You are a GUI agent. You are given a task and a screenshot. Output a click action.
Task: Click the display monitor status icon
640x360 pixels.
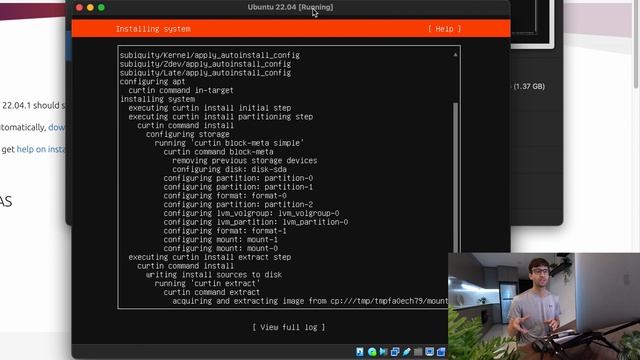coord(429,351)
